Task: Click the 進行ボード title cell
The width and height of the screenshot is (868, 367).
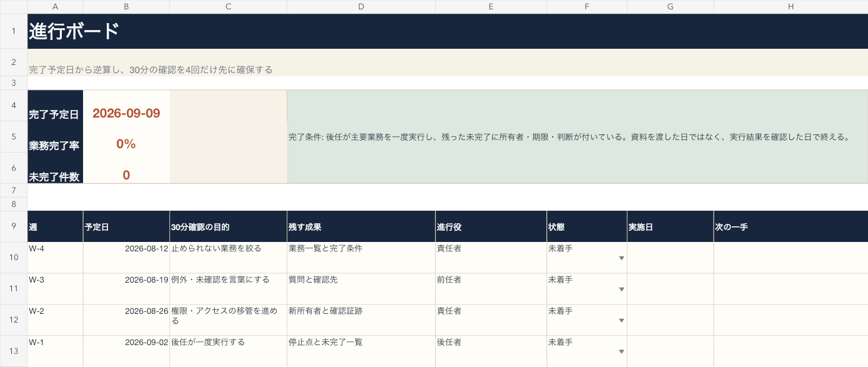Action: (448, 31)
